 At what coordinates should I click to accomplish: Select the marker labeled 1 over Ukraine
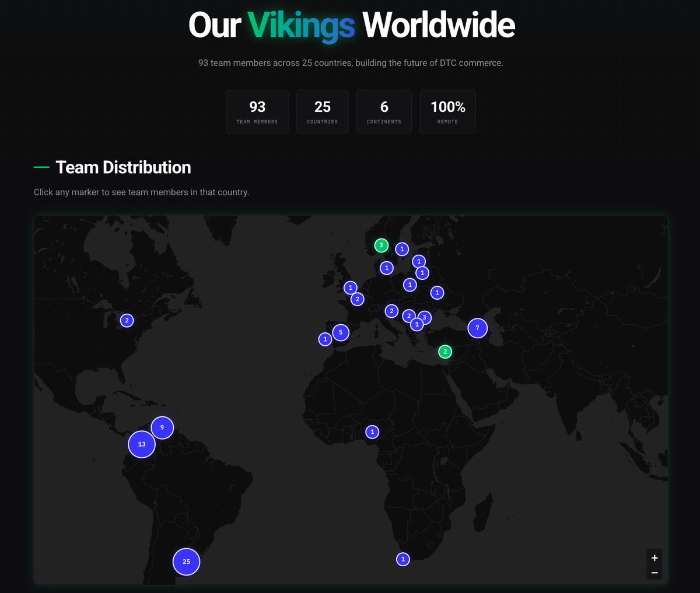[437, 293]
